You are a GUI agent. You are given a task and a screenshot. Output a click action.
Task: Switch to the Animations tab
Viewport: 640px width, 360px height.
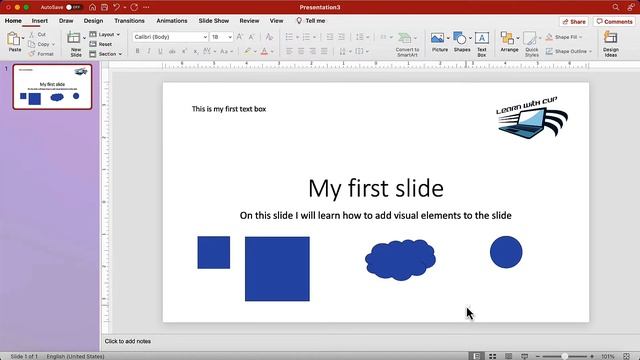point(172,20)
